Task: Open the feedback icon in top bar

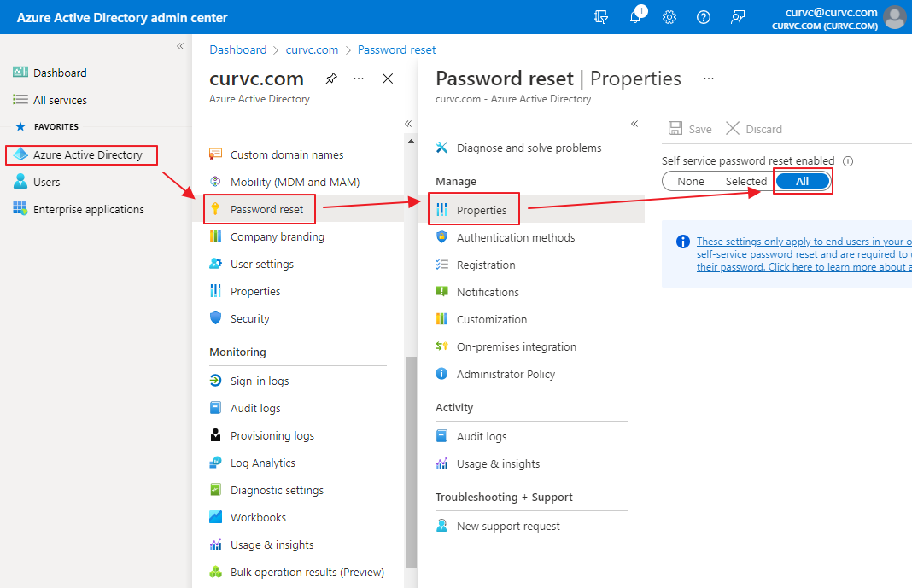Action: pos(738,17)
